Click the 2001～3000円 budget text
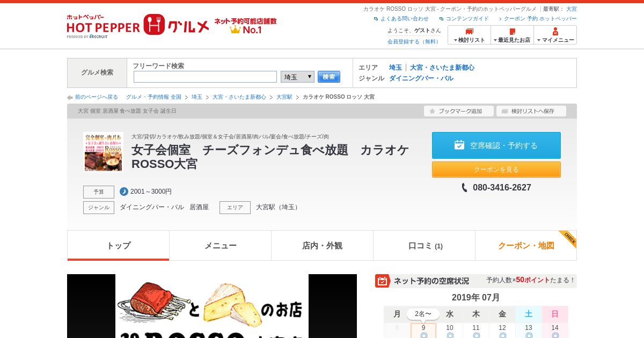This screenshot has height=338, width=644. pos(151,192)
